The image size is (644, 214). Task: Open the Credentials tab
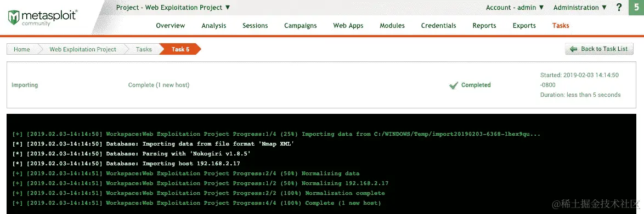(439, 25)
